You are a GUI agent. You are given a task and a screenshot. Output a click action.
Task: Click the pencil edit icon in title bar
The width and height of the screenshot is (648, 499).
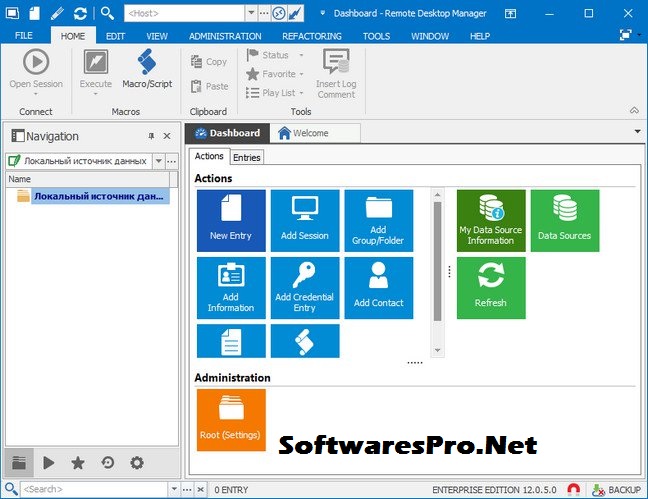click(57, 13)
